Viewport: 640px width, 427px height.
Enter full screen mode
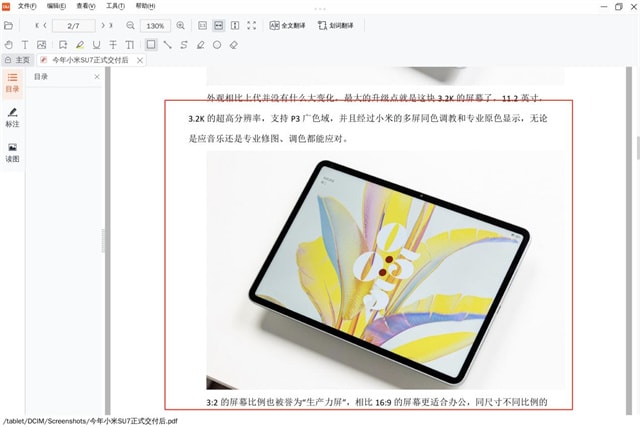pos(251,25)
